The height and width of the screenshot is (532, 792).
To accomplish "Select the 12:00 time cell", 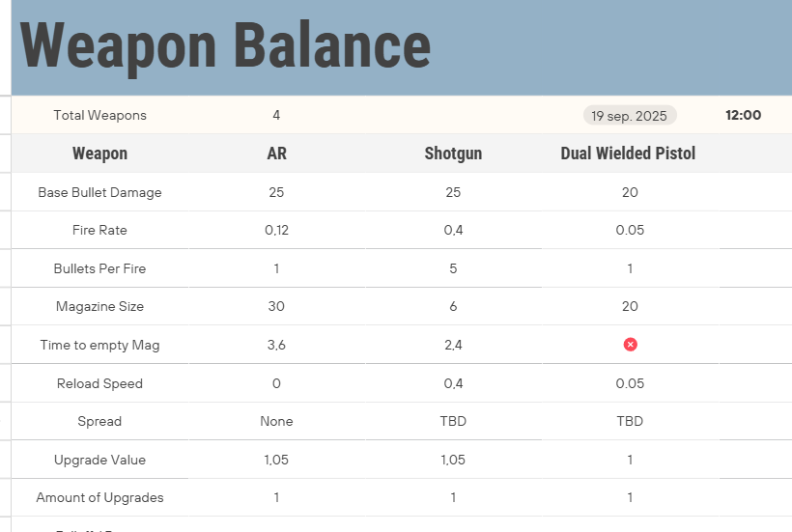I will click(743, 116).
